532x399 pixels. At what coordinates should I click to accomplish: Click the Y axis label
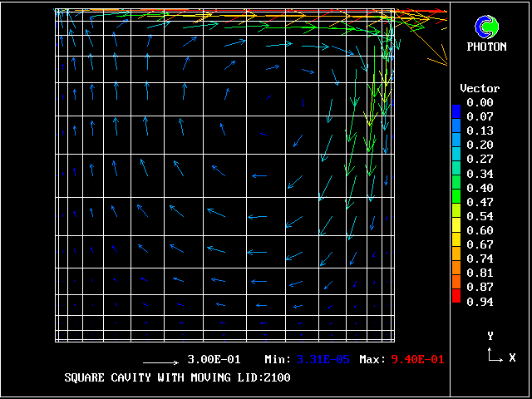coord(490,336)
